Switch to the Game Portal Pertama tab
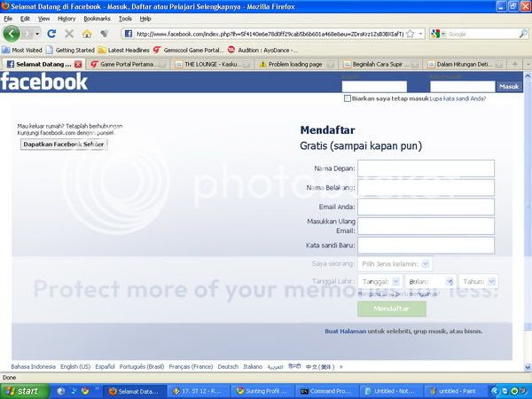The height and width of the screenshot is (399, 532). [x=128, y=64]
